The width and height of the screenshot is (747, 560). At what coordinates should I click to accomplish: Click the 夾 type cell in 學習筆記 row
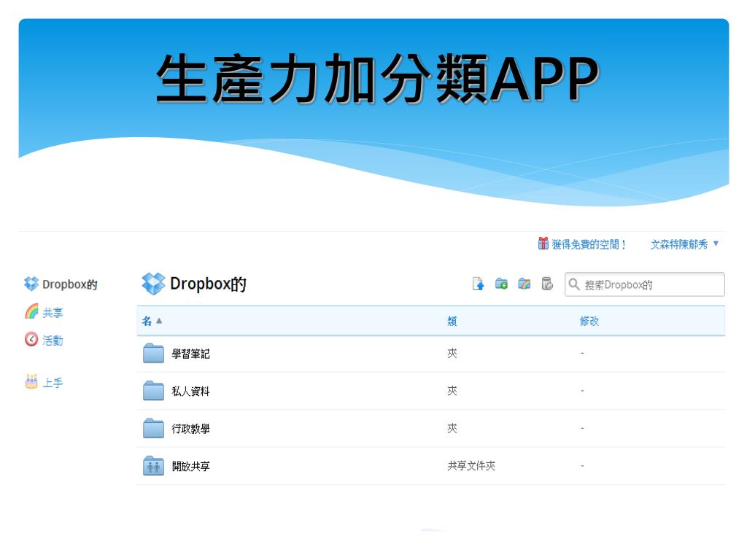(452, 354)
